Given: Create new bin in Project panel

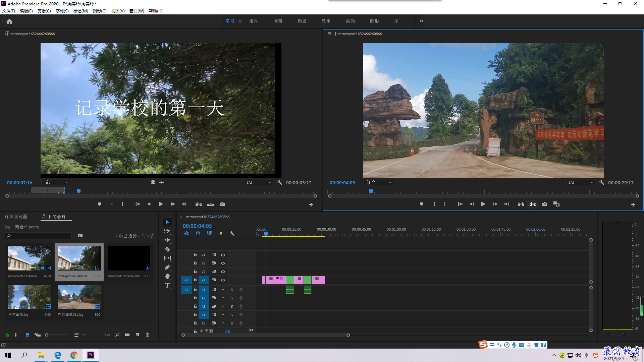Looking at the screenshot, I should (x=127, y=335).
